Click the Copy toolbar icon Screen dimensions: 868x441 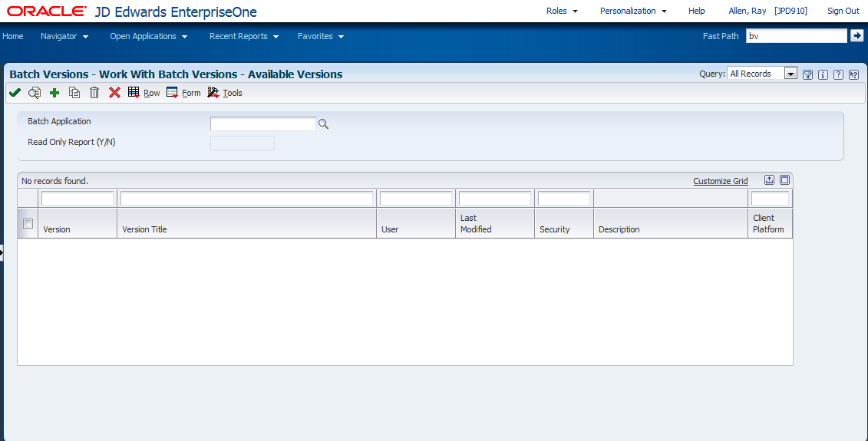(74, 92)
